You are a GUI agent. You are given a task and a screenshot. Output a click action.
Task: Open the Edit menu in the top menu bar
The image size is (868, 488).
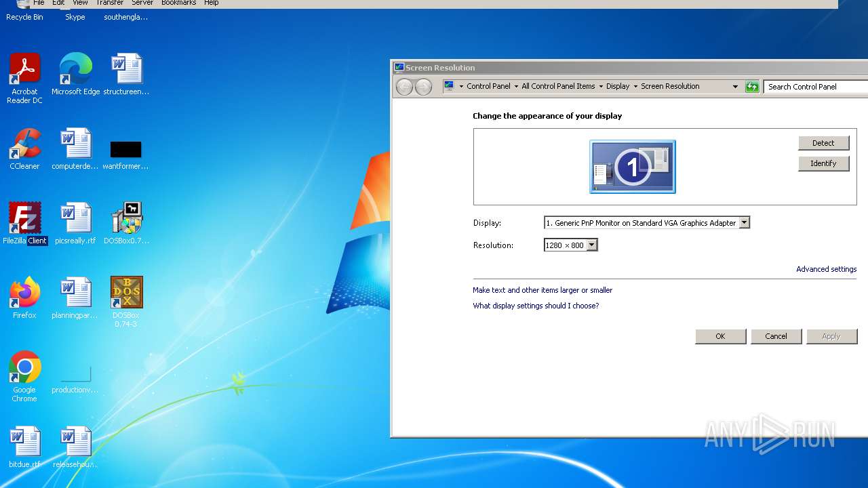pos(58,3)
